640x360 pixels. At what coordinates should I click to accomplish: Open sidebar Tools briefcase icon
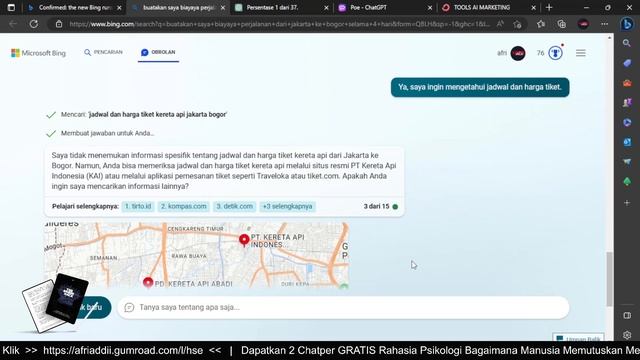pos(627,83)
